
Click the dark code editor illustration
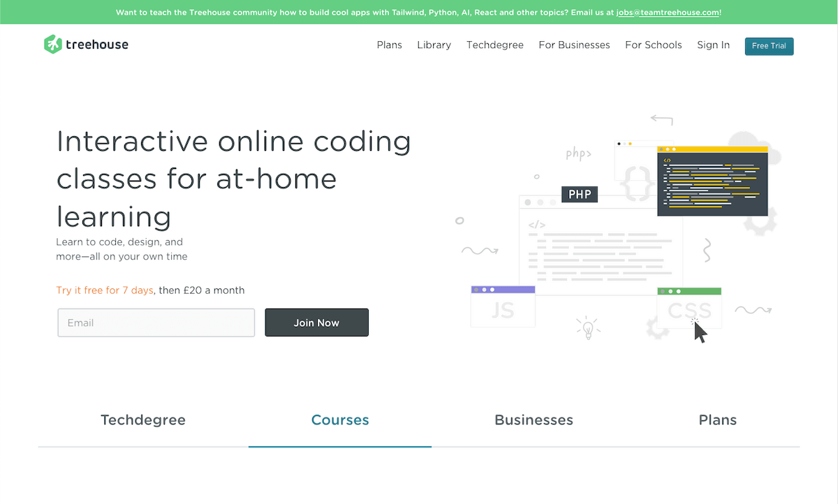pos(712,181)
